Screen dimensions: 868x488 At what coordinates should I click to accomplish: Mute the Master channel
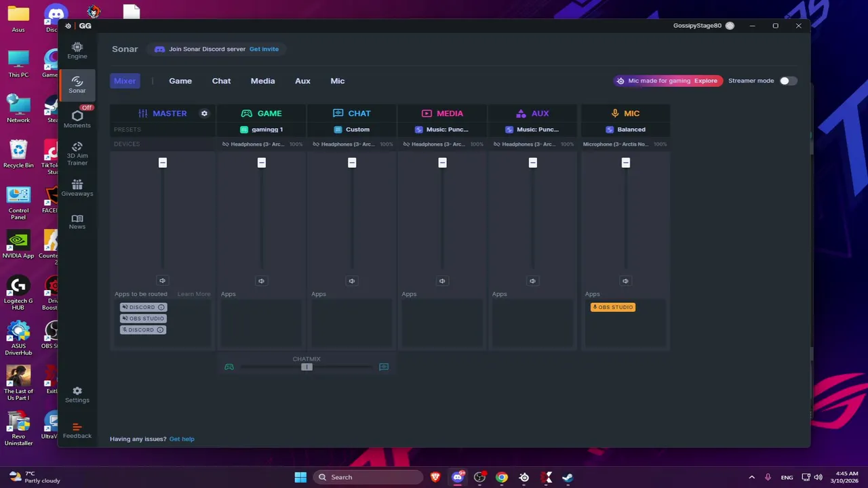(162, 281)
